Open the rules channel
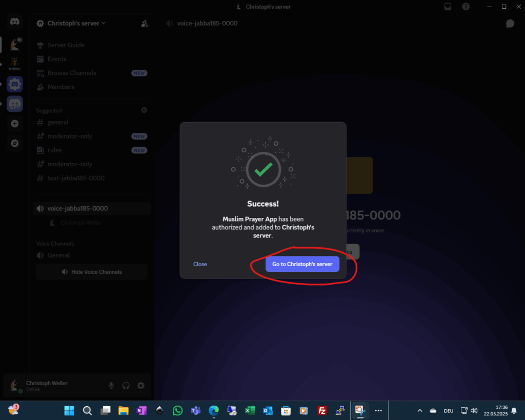Screen dimensions: 525x420 92,150
